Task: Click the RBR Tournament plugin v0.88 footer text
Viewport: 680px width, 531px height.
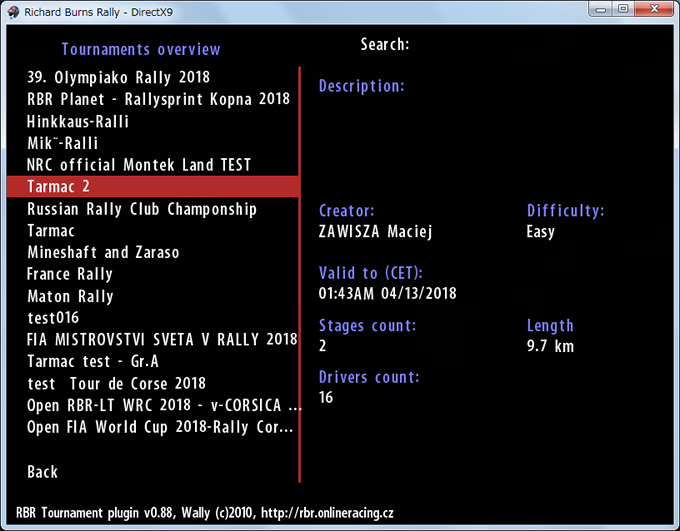Action: point(205,513)
